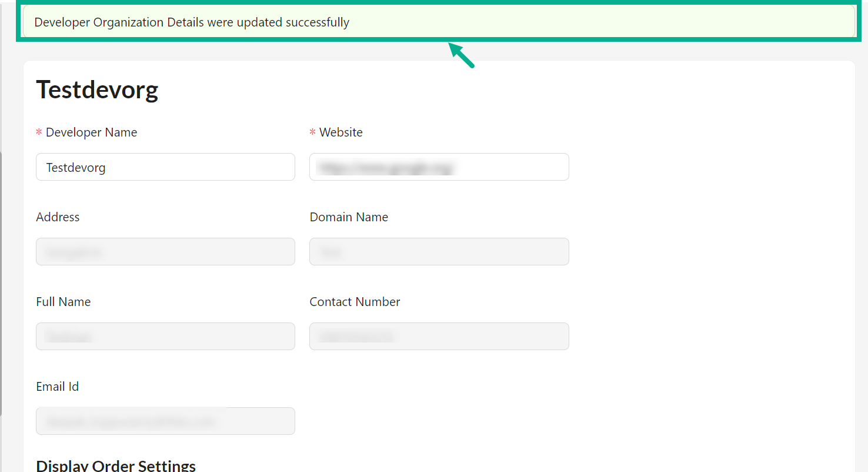This screenshot has width=868, height=472.
Task: Click the disabled Address field
Action: [165, 252]
